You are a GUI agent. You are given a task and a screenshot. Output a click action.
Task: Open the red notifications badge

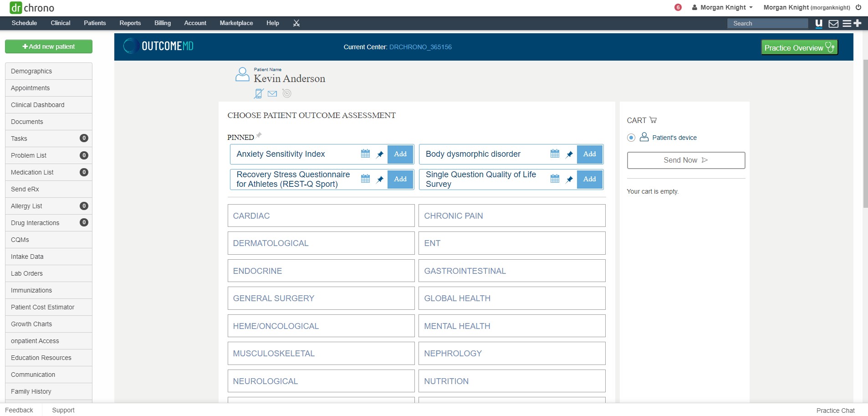[x=678, y=7]
